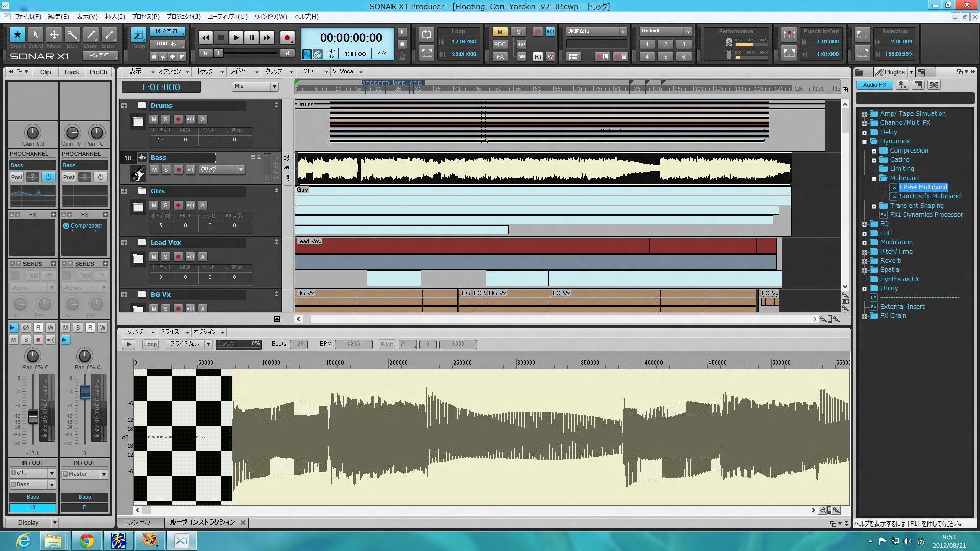Click the Snap to grid icon
This screenshot has width=980, height=551.
(138, 35)
